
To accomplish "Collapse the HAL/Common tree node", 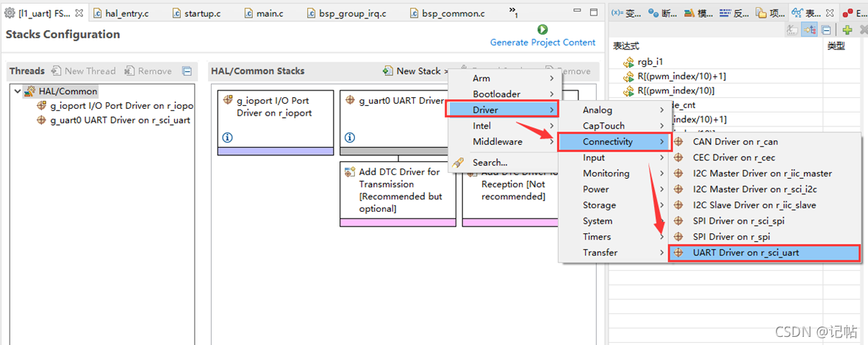I will coord(18,91).
